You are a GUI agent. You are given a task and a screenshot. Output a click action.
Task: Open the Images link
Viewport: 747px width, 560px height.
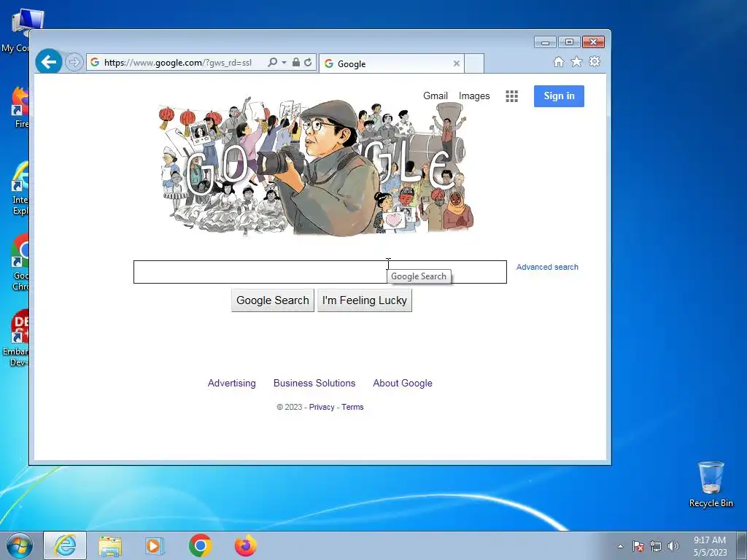(474, 96)
